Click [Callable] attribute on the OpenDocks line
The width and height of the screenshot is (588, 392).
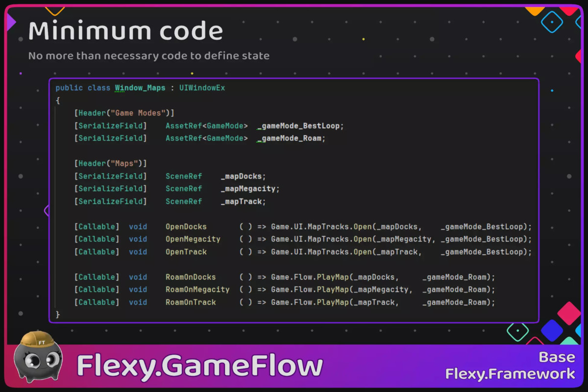click(97, 227)
